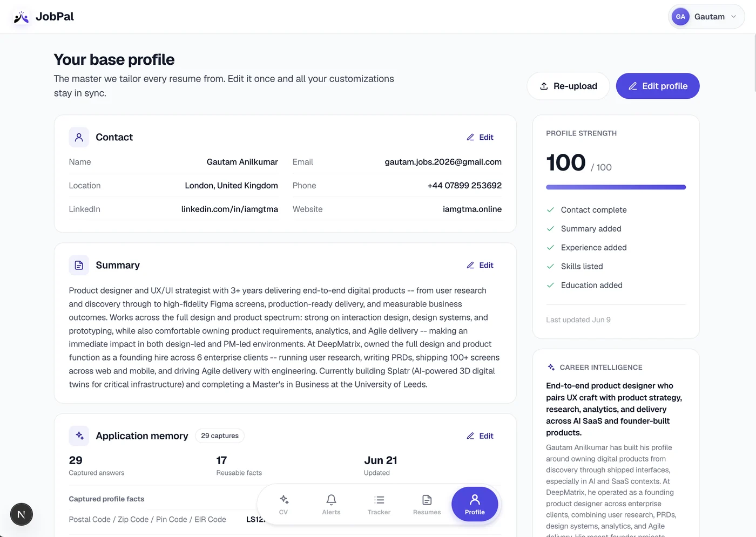Image resolution: width=756 pixels, height=537 pixels.
Task: Click the Edit profile button
Action: pyautogui.click(x=658, y=86)
